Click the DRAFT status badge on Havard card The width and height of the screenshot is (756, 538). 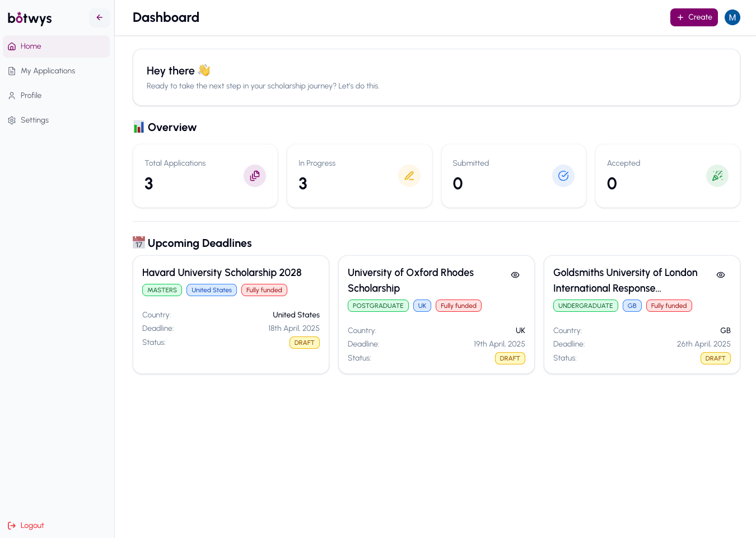pos(305,342)
